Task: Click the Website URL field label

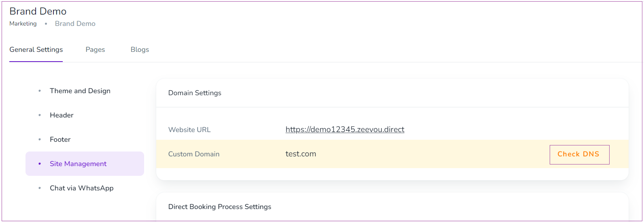Action: 189,130
